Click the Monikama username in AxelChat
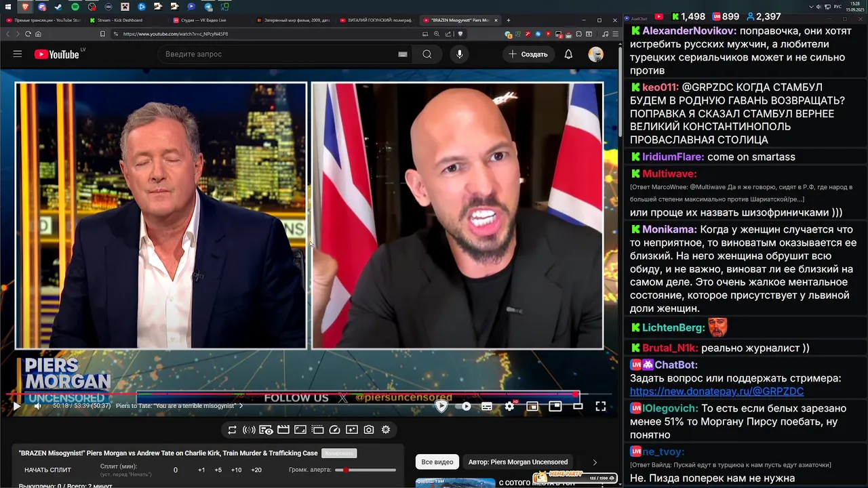The height and width of the screenshot is (488, 868). point(670,230)
